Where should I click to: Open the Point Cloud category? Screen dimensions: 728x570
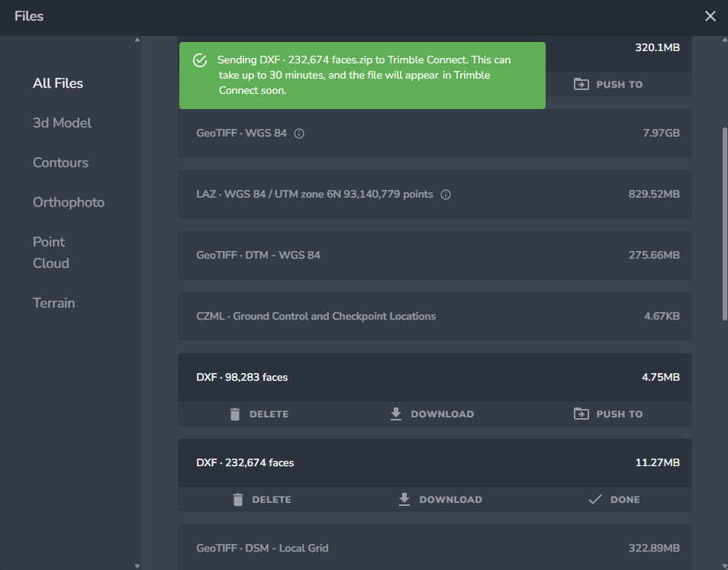(x=50, y=253)
